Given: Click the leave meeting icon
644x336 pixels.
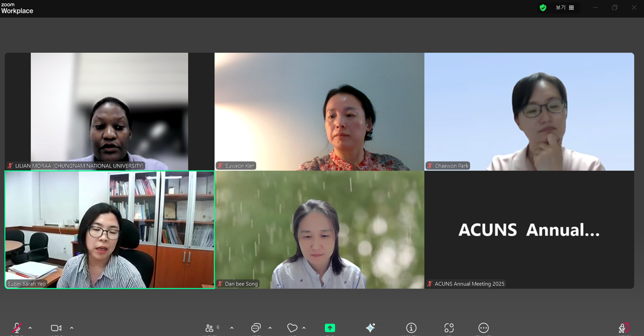Looking at the screenshot, I should pyautogui.click(x=623, y=328).
